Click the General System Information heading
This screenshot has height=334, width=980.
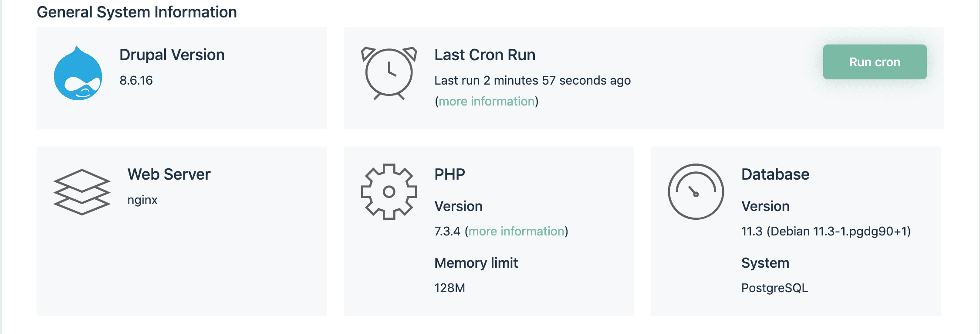point(137,12)
